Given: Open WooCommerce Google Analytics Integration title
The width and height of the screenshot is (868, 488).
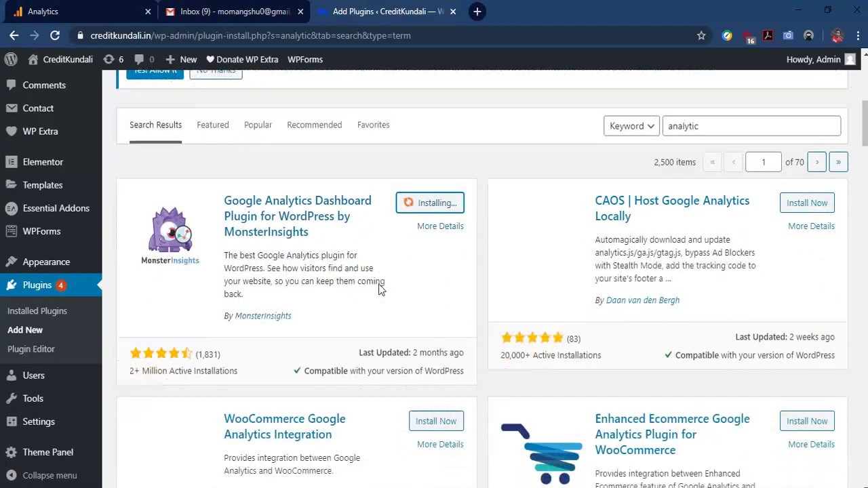Looking at the screenshot, I should pos(285,427).
